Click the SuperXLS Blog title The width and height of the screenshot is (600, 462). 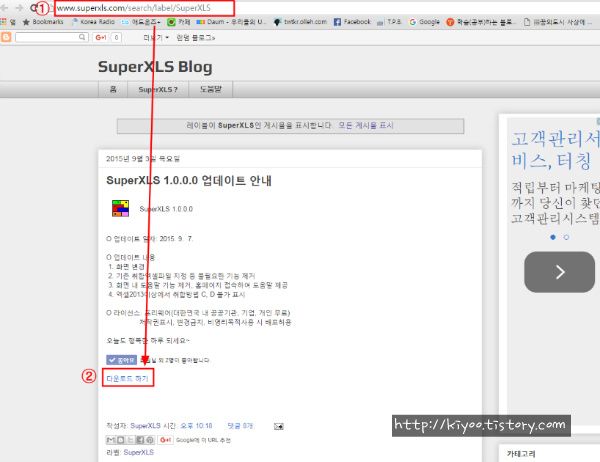point(155,67)
